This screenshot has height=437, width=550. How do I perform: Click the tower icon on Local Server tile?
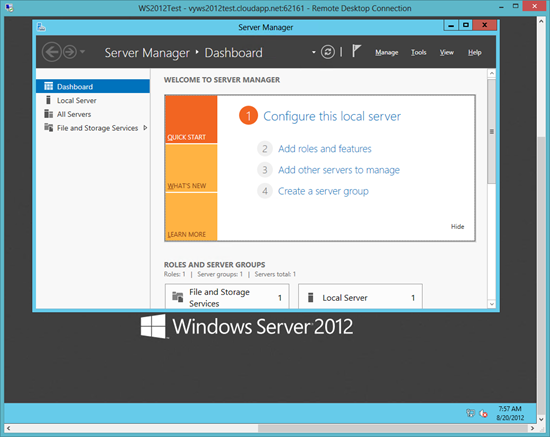pos(310,297)
